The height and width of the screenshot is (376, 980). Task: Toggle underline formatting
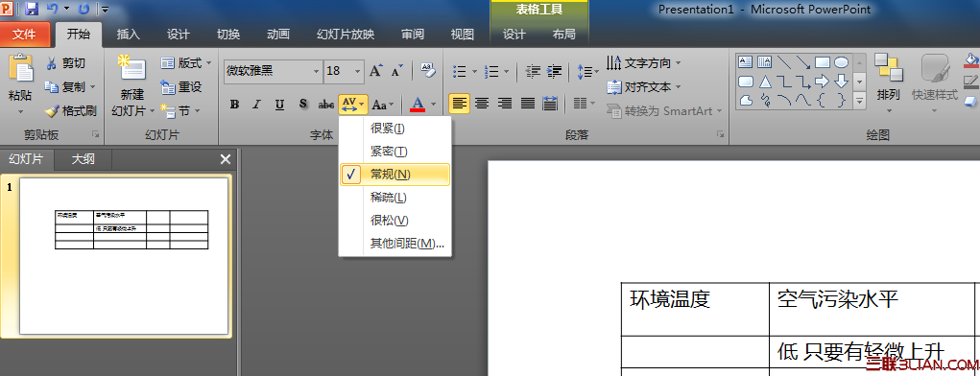pos(279,105)
